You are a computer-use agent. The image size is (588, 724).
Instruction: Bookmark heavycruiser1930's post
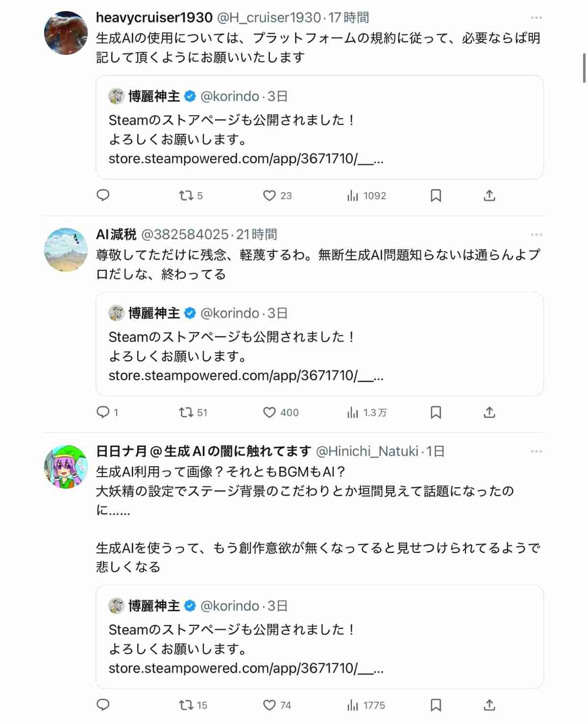[x=436, y=196]
